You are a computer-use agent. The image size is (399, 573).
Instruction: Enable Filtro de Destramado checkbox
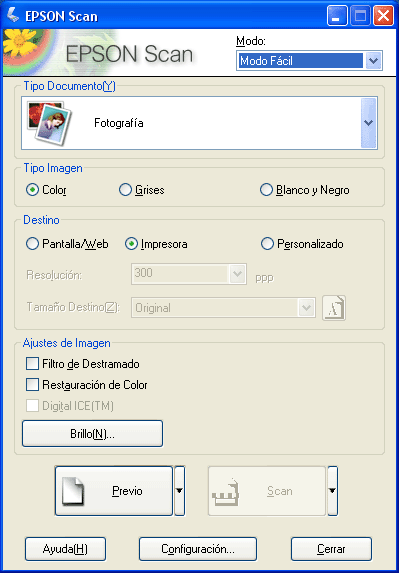pyautogui.click(x=33, y=364)
